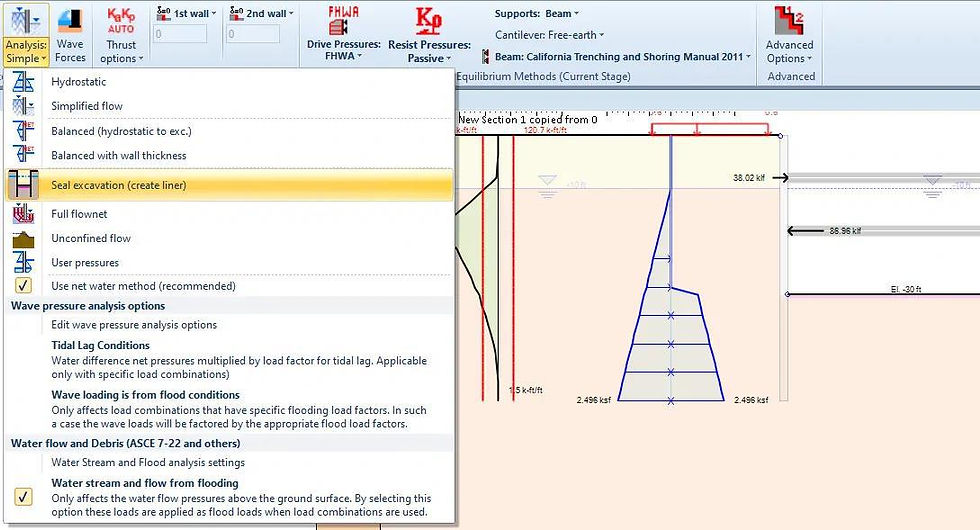
Task: Open the Analysis: Simple water icon
Action: point(26,20)
